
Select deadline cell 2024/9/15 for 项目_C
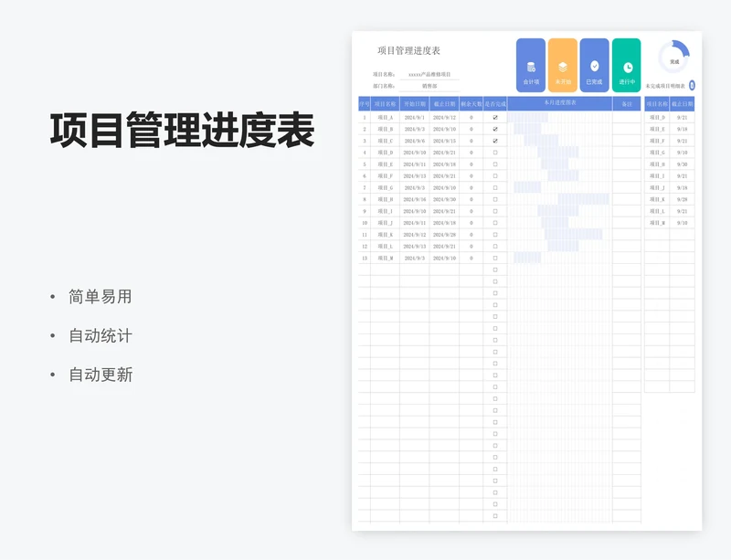coord(444,141)
